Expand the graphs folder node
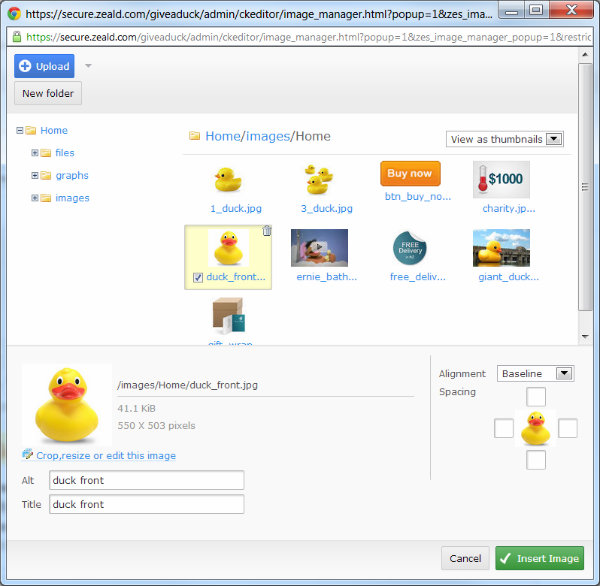Screen dimensions: 600x586 pos(34,175)
